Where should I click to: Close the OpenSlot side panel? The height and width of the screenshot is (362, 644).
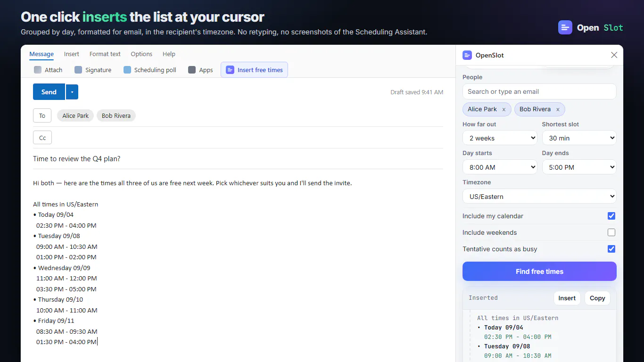614,55
